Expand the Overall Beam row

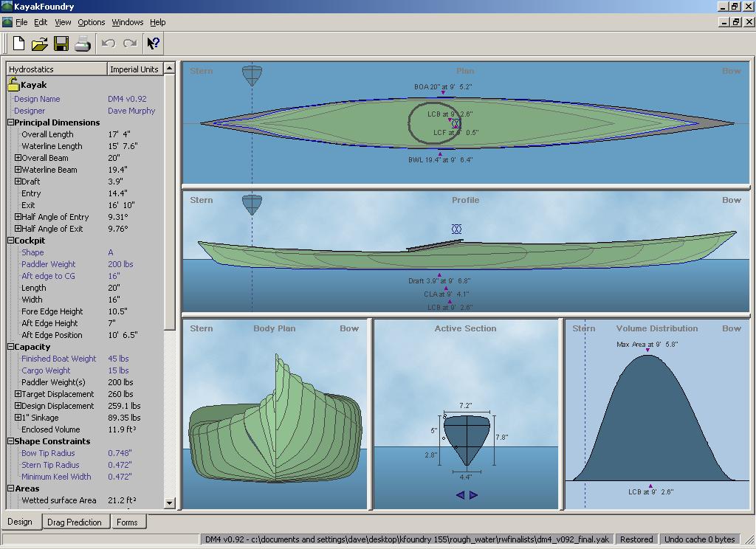[18, 158]
